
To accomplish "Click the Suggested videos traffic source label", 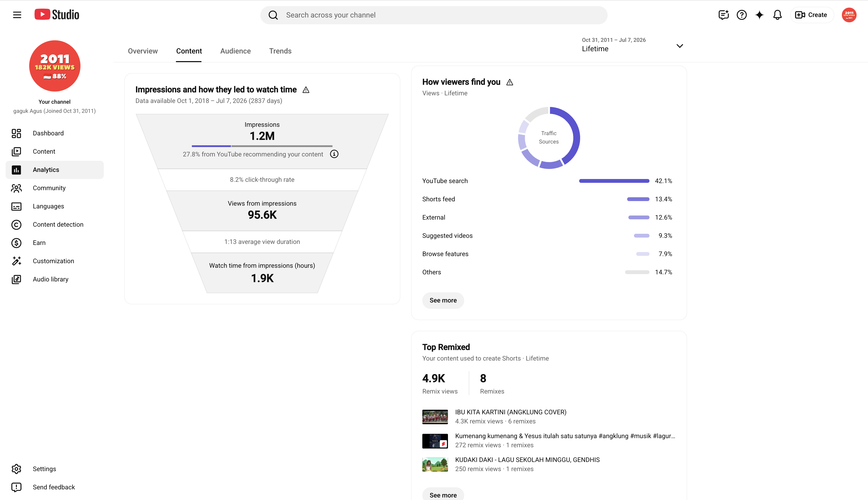I will coord(447,236).
